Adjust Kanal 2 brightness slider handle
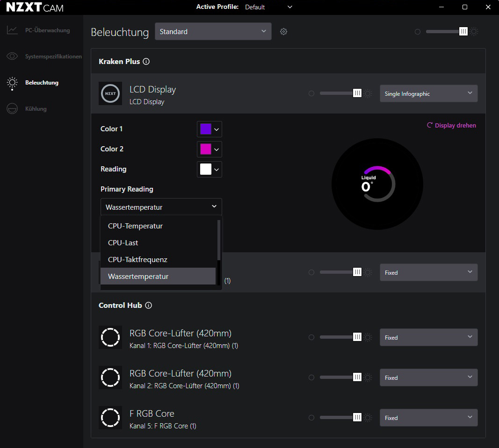This screenshot has height=448, width=499. (x=357, y=377)
